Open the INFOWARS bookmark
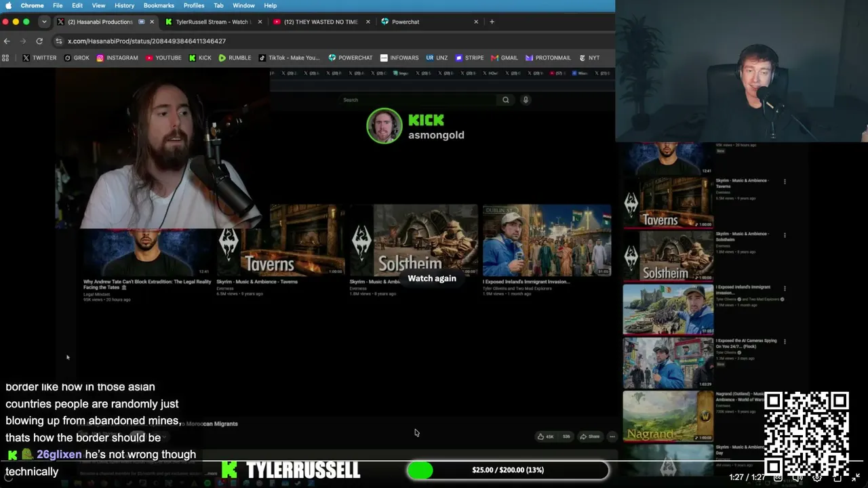 (399, 58)
